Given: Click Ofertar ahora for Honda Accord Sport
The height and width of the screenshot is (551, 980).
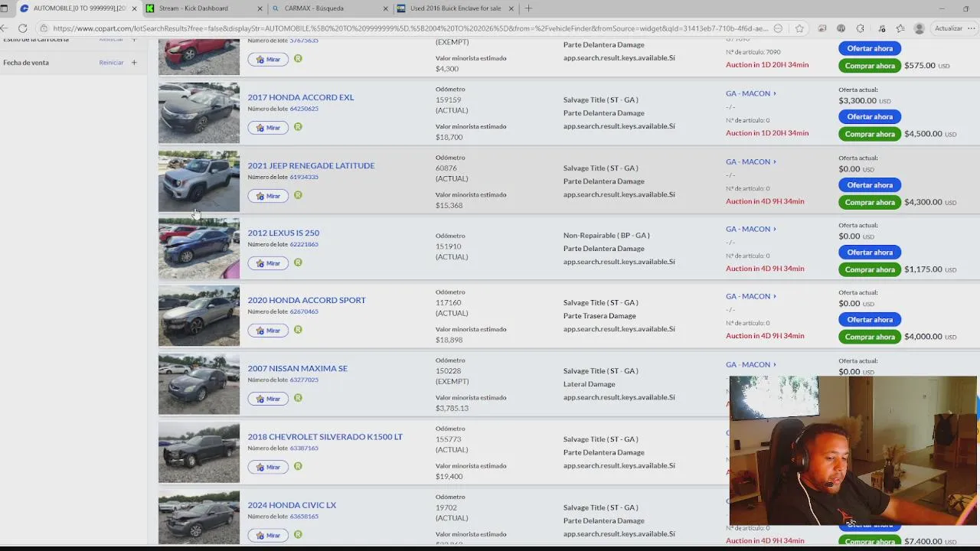Looking at the screenshot, I should pyautogui.click(x=870, y=319).
